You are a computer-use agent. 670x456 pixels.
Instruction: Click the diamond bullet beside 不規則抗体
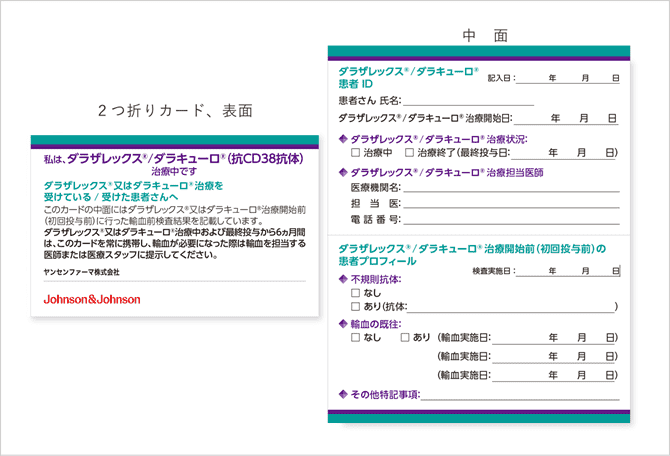click(x=343, y=279)
